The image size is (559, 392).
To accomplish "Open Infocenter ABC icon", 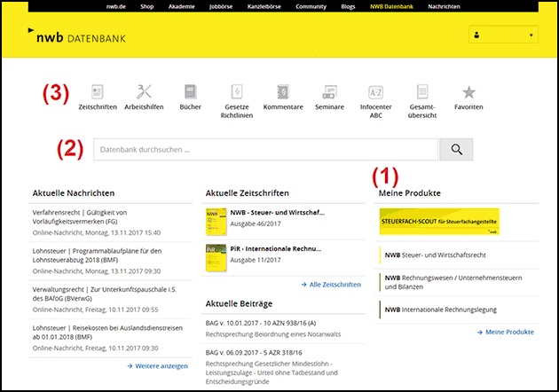I will point(375,92).
